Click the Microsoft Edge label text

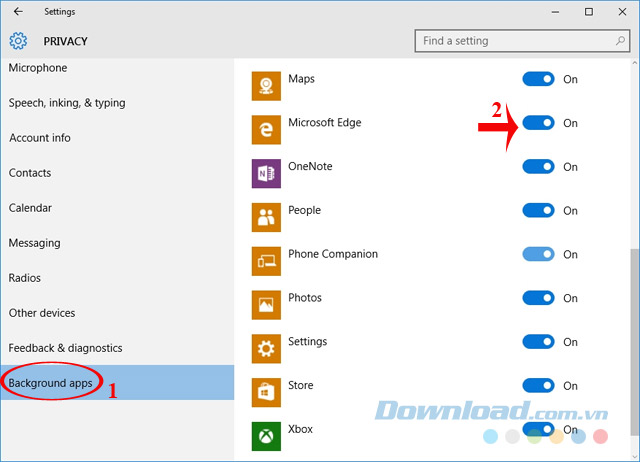coord(324,122)
